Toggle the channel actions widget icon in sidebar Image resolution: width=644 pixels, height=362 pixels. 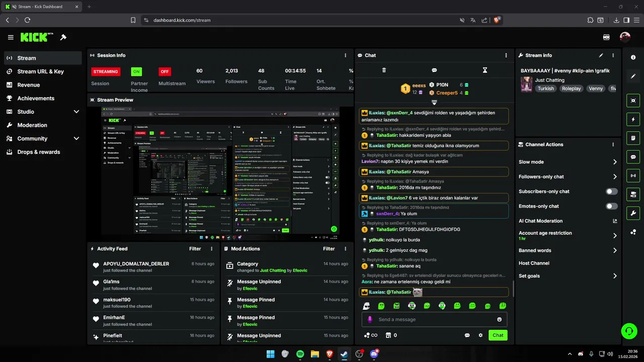click(633, 194)
